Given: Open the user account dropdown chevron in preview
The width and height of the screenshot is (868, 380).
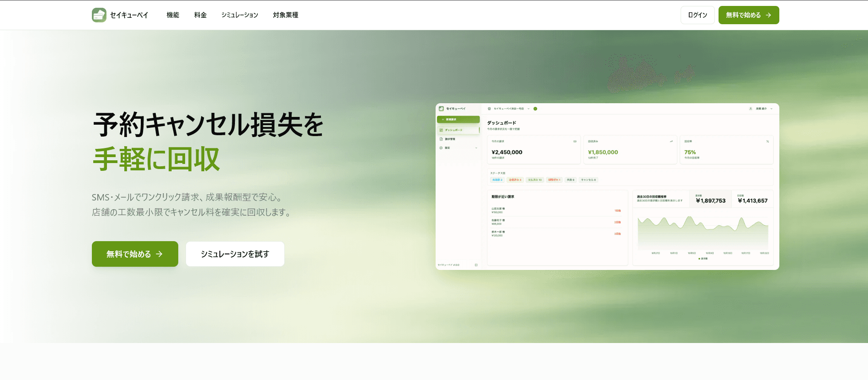Looking at the screenshot, I should tap(772, 109).
